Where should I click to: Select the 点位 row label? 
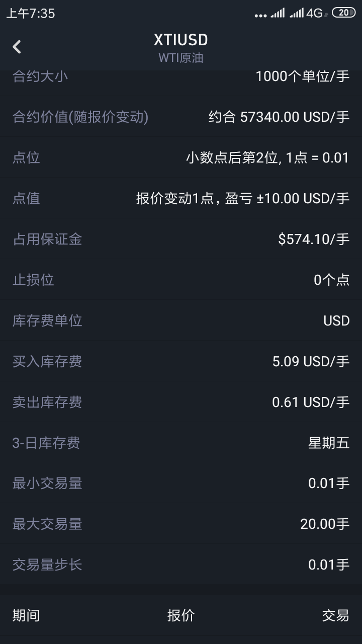click(x=26, y=158)
